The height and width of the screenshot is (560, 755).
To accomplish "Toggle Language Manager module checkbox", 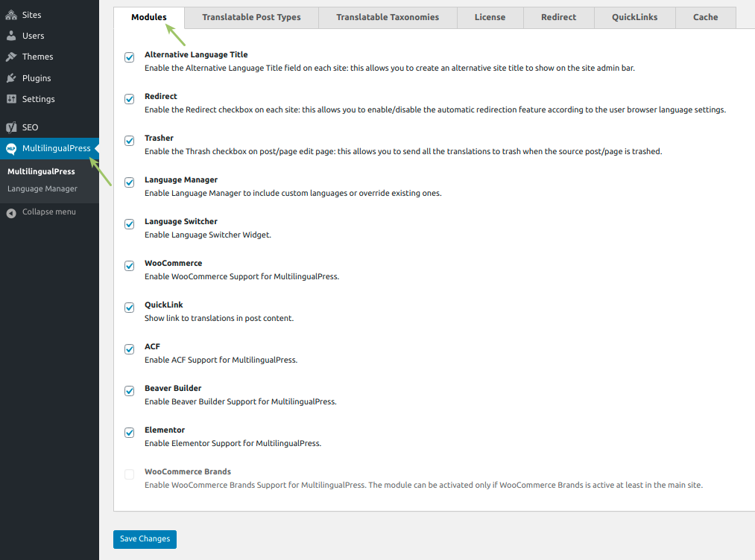I will (x=130, y=182).
